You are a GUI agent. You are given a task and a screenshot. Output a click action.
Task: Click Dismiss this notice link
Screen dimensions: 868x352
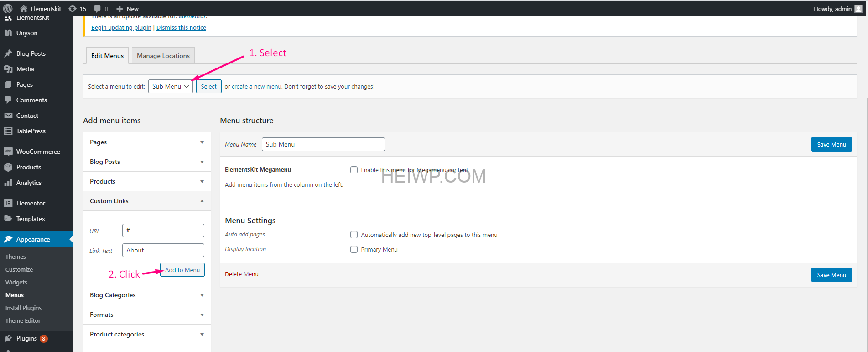pos(181,27)
